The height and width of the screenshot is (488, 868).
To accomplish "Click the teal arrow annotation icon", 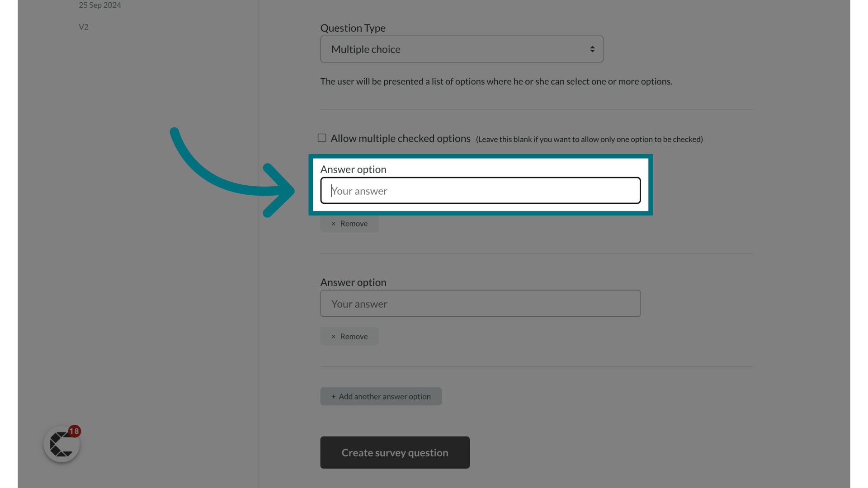I will (232, 172).
